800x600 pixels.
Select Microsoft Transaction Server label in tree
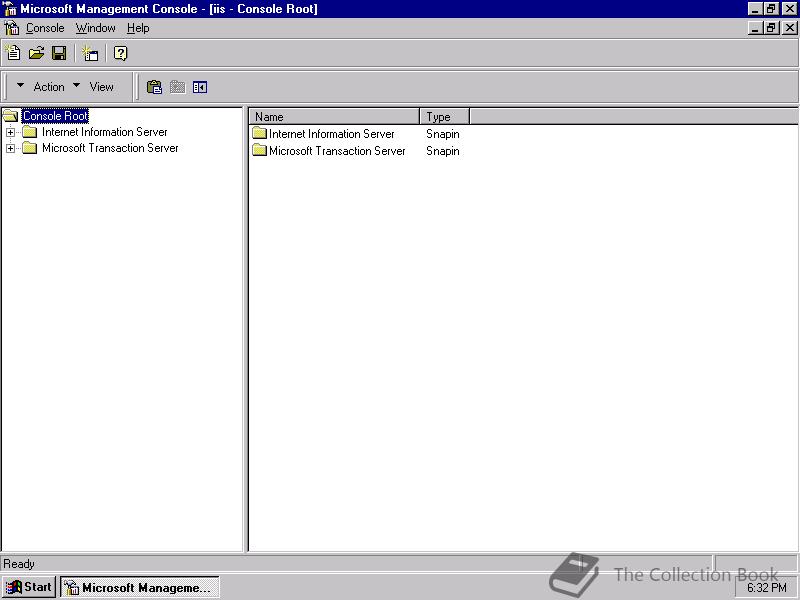(110, 148)
